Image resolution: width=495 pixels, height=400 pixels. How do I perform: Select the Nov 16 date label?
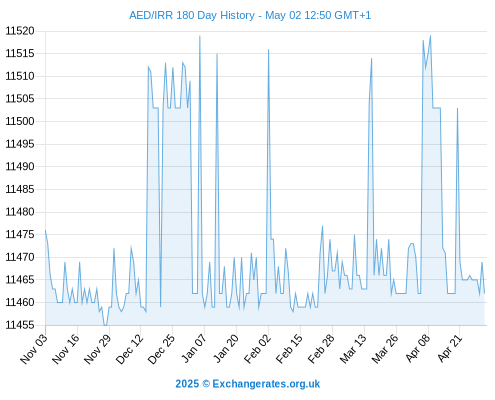[66, 348]
